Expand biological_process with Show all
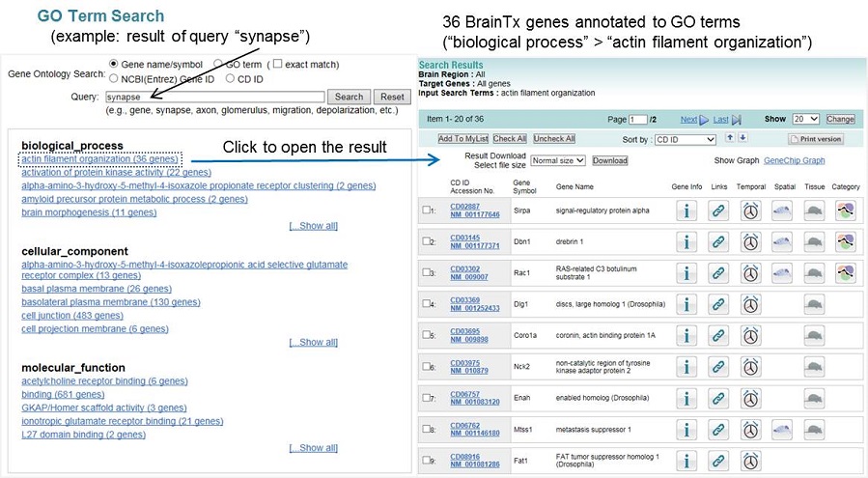Image resolution: width=868 pixels, height=478 pixels. pyautogui.click(x=313, y=225)
